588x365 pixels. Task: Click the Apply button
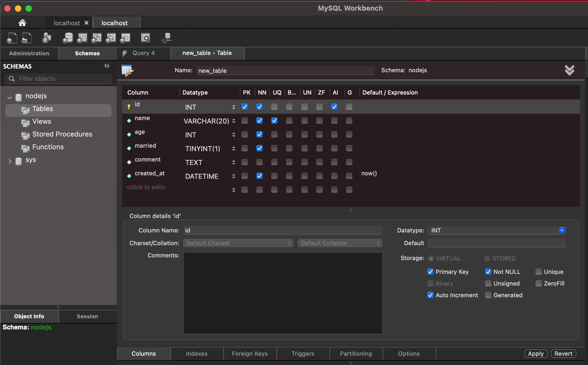pyautogui.click(x=535, y=354)
